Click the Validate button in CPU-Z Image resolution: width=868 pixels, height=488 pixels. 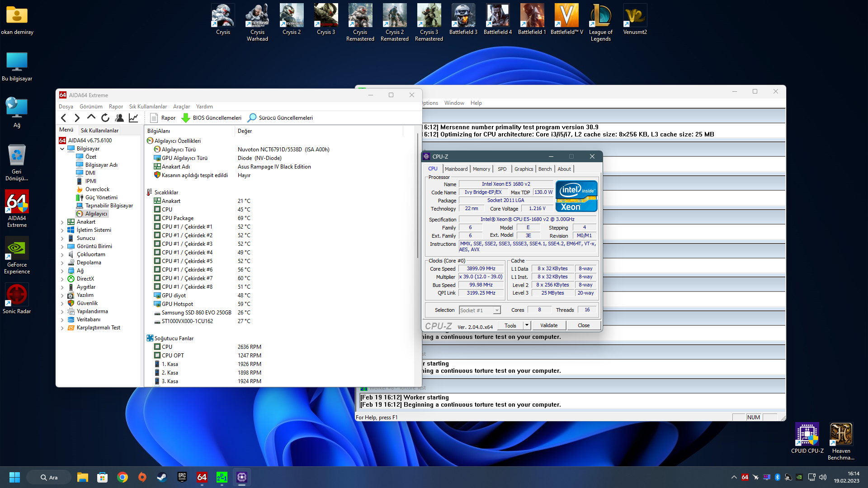549,325
